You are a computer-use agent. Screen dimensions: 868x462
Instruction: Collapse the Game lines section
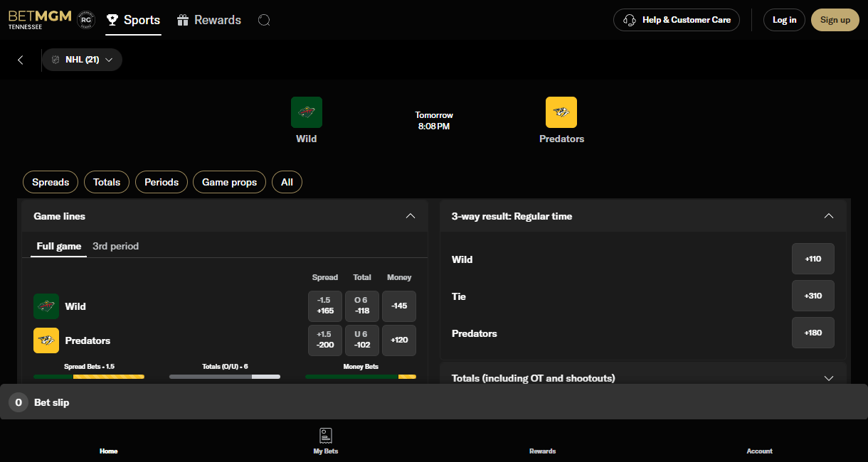(410, 216)
